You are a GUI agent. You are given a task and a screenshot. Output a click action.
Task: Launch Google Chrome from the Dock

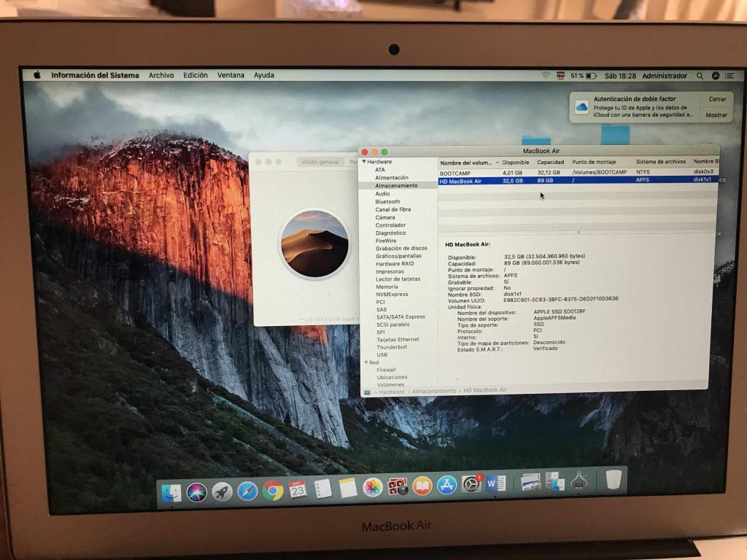(x=273, y=491)
